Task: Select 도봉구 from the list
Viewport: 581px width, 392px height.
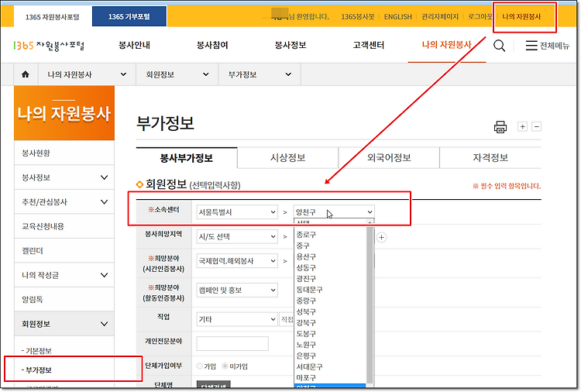Action: pyautogui.click(x=330, y=333)
